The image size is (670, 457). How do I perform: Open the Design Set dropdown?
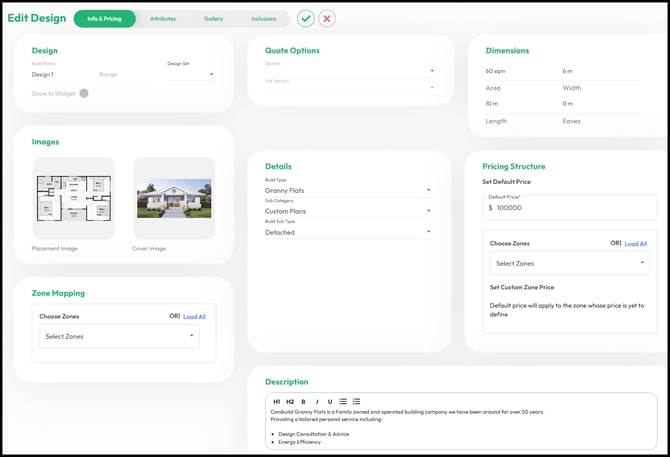[191, 74]
